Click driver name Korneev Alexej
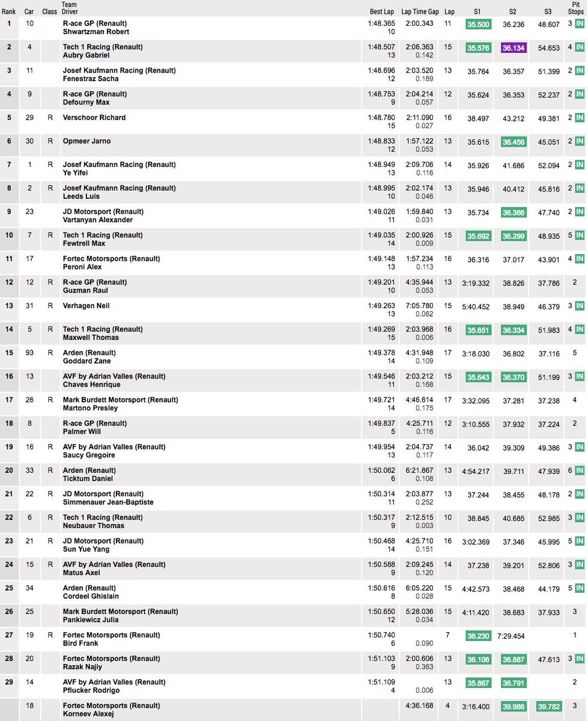Viewport: 588px width, 721px height. 89,714
